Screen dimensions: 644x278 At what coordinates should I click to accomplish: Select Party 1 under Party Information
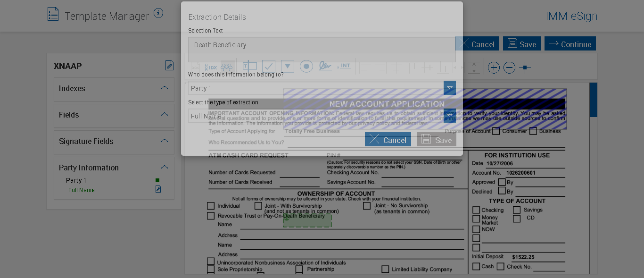pyautogui.click(x=76, y=180)
